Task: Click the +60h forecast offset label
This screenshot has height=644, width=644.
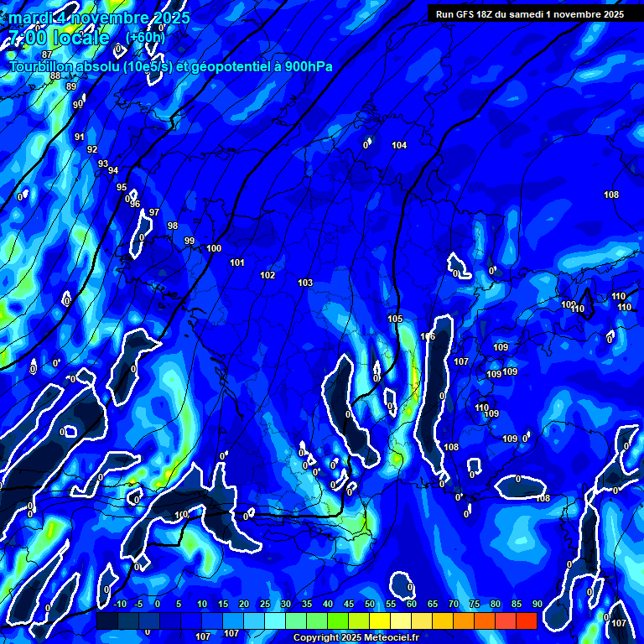Action: click(145, 38)
